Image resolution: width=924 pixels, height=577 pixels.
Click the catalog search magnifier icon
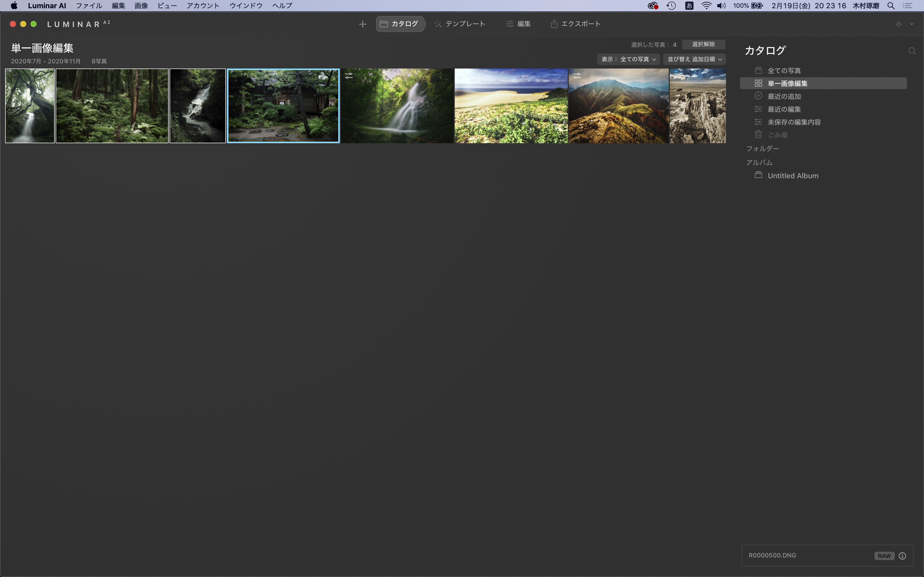(912, 51)
